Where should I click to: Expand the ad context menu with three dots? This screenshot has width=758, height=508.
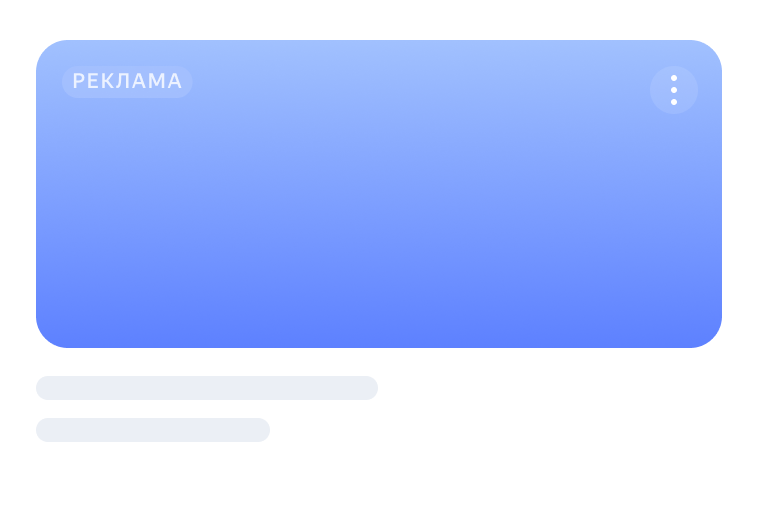(674, 90)
